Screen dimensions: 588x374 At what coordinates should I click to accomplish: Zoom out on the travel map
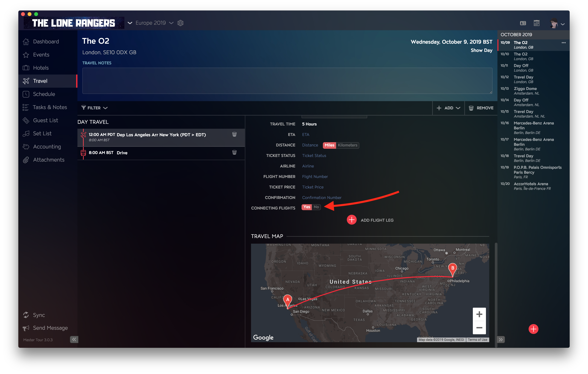click(x=479, y=328)
